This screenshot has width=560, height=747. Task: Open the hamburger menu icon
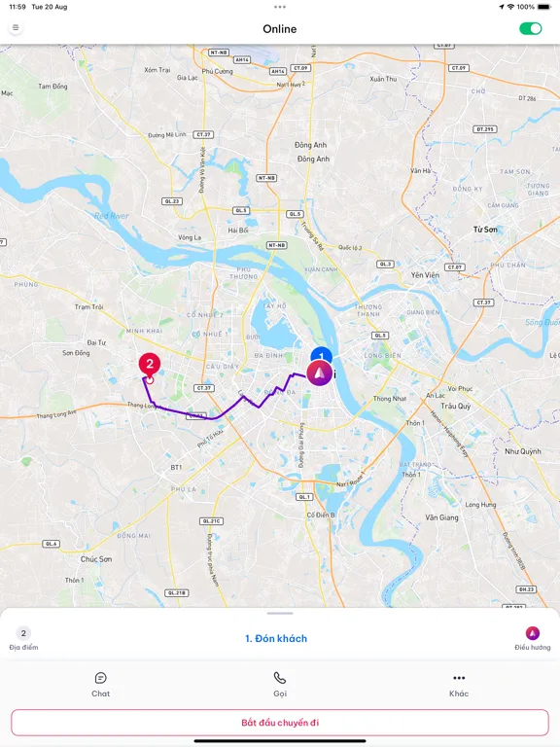click(16, 27)
